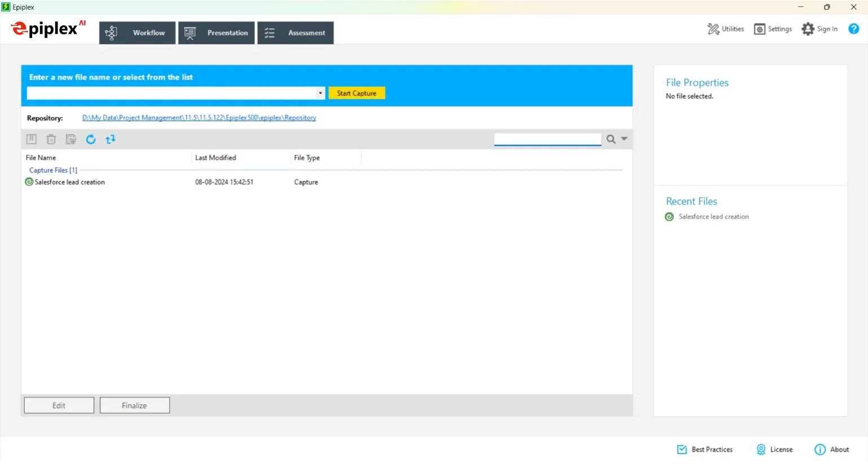The height and width of the screenshot is (468, 868).
Task: Click the Epiplex title bar app icon
Action: (x=6, y=7)
